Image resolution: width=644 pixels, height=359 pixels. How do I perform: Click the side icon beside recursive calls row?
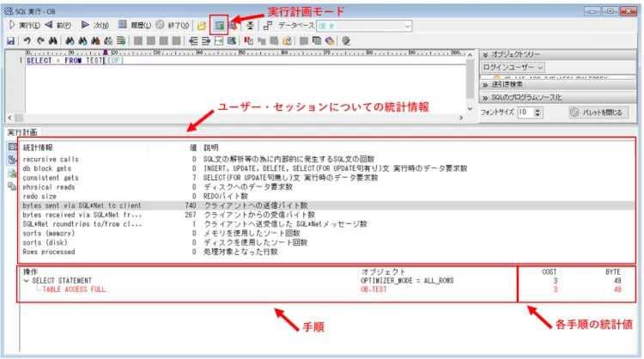tap(12, 160)
